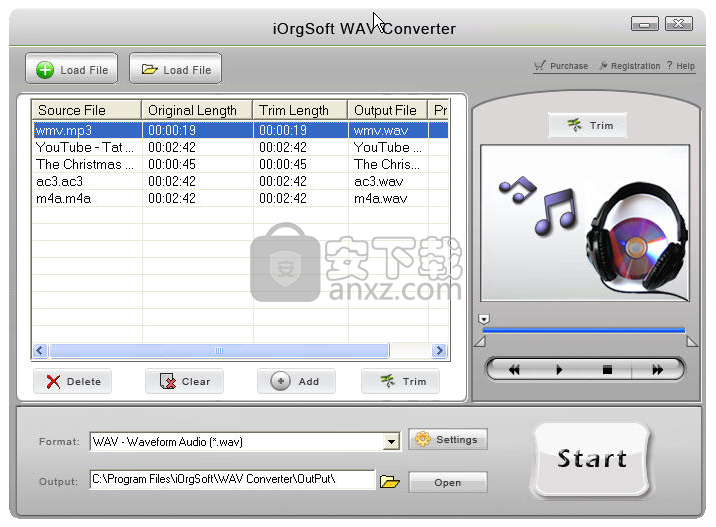716x527 pixels.
Task: Minimize the iOrgSoft WAV Converter window
Action: [644, 23]
